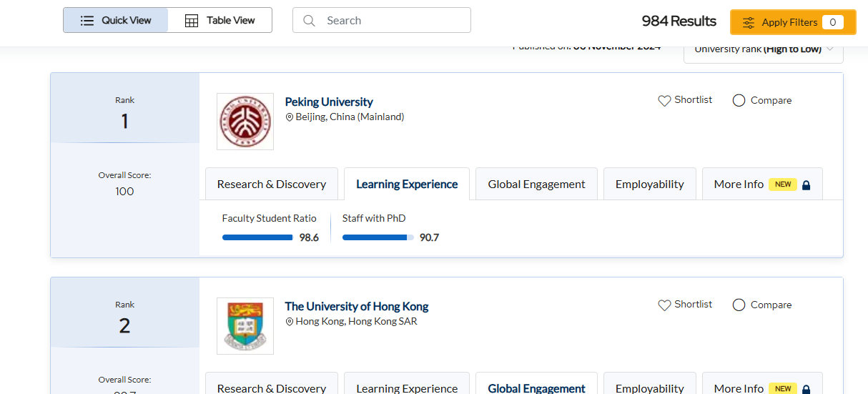Open Global Engagement tab for Peking University
The width and height of the screenshot is (868, 394).
pyautogui.click(x=536, y=184)
